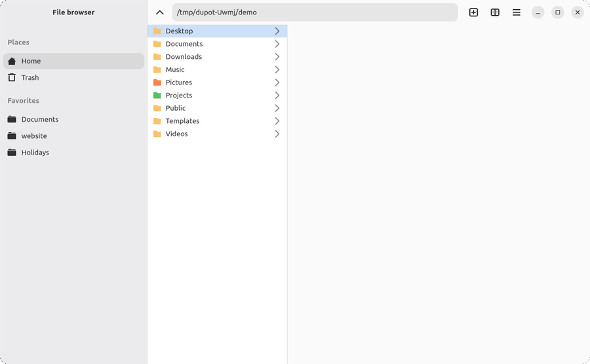Close the File browser window
The width and height of the screenshot is (590, 364).
(x=578, y=12)
